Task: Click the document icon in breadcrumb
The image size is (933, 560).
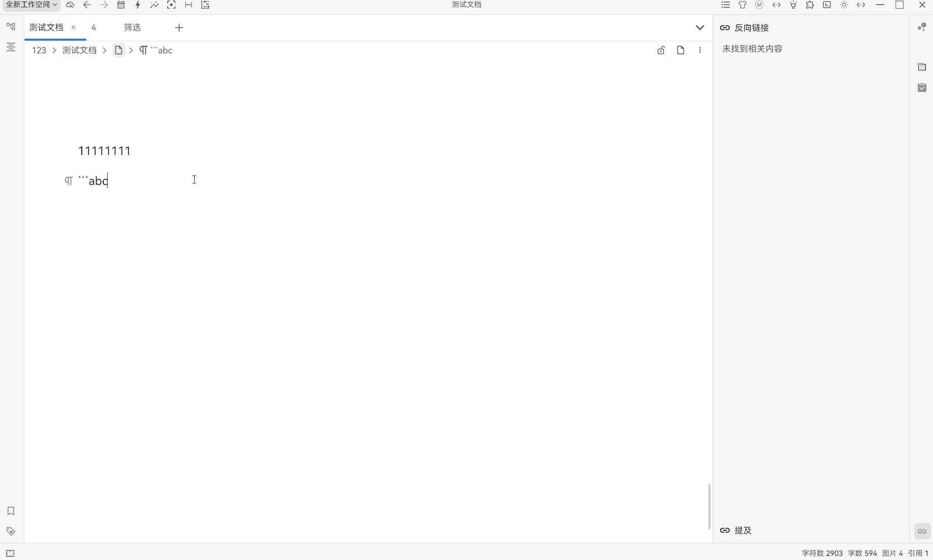Action: tap(118, 50)
